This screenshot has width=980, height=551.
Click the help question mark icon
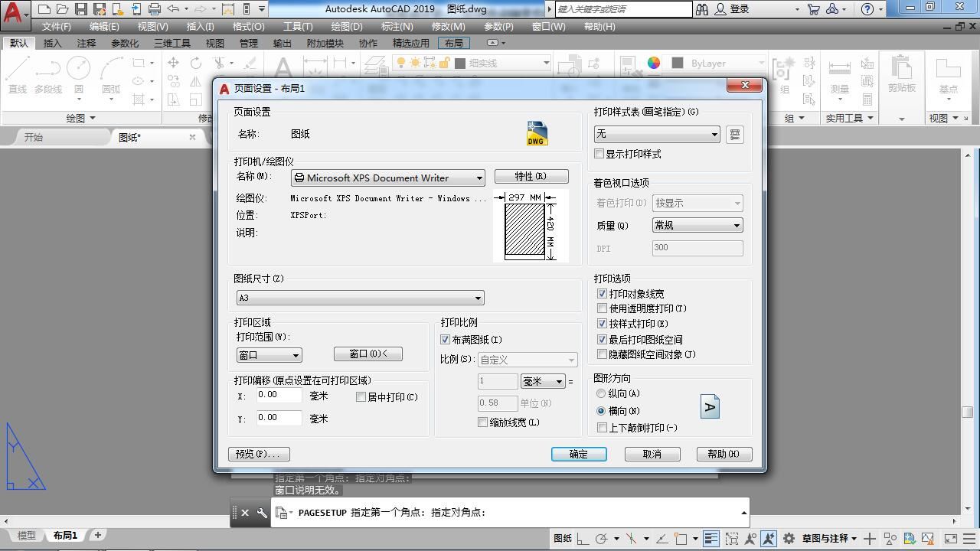[x=867, y=9]
